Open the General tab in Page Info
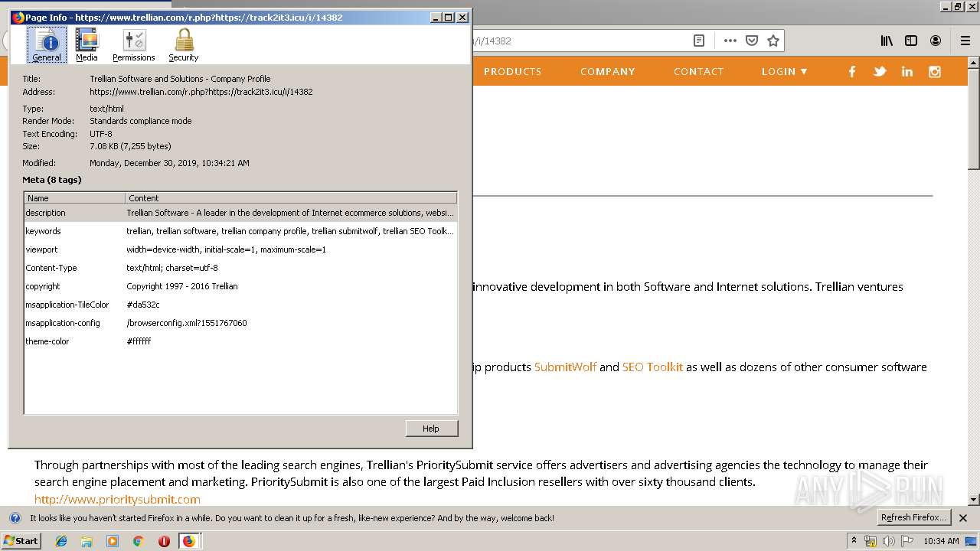Viewport: 980px width, 551px height. [x=47, y=45]
